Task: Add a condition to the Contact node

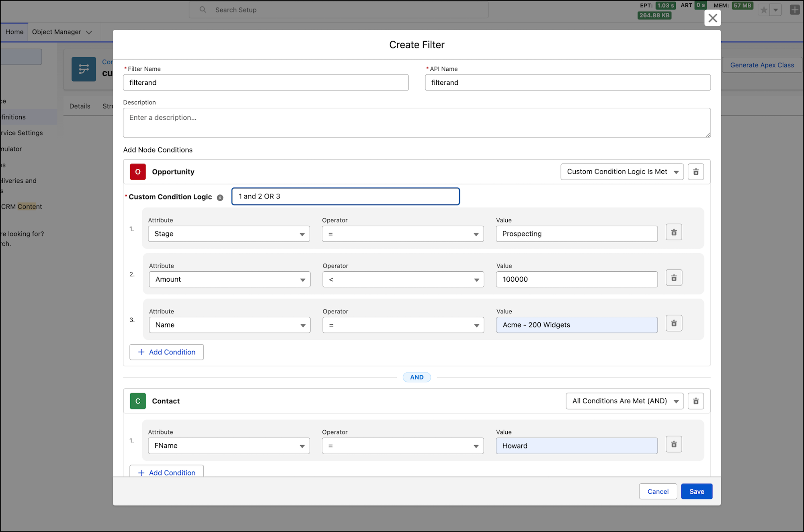Action: point(166,472)
